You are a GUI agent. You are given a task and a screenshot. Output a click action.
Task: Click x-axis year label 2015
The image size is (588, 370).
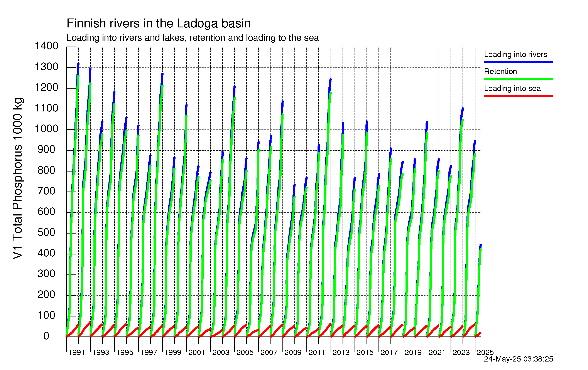[x=365, y=352]
